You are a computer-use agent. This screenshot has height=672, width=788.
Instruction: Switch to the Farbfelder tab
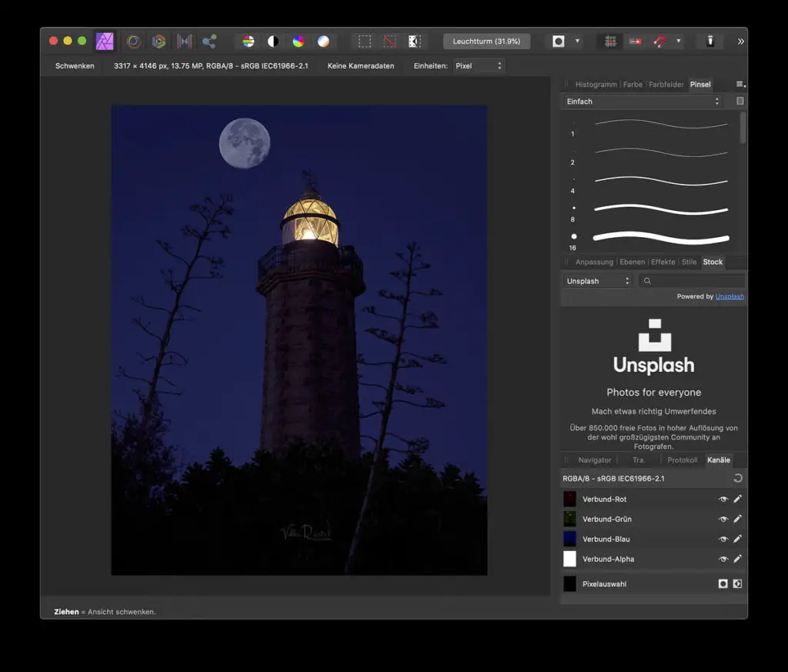(x=666, y=85)
